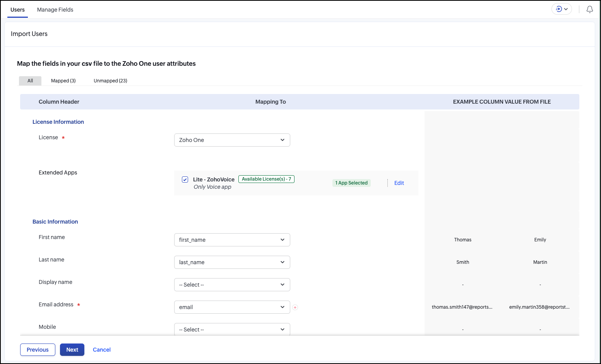Image resolution: width=601 pixels, height=364 pixels.
Task: Cancel the user import
Action: coord(102,350)
